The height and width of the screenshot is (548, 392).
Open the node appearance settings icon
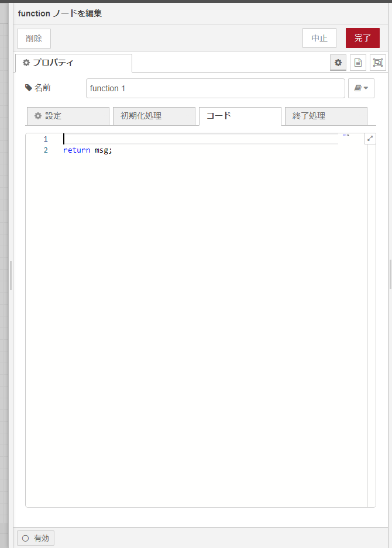coord(378,63)
